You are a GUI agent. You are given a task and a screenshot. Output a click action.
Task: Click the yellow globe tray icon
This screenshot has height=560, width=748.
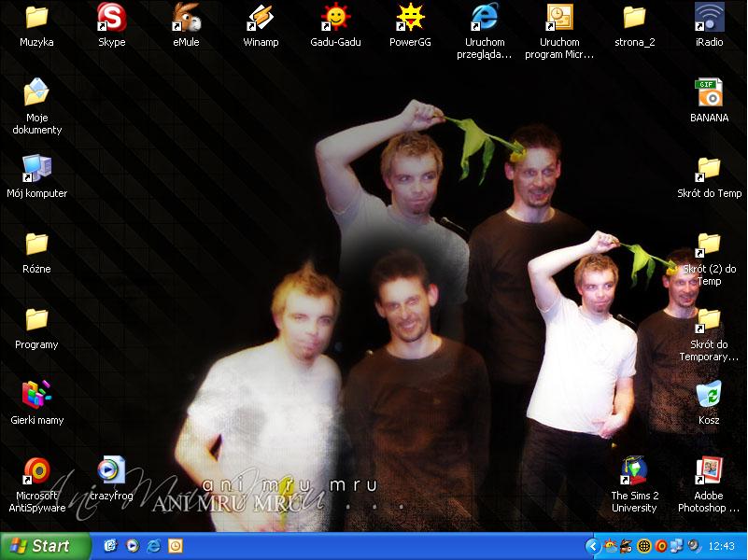(x=644, y=546)
